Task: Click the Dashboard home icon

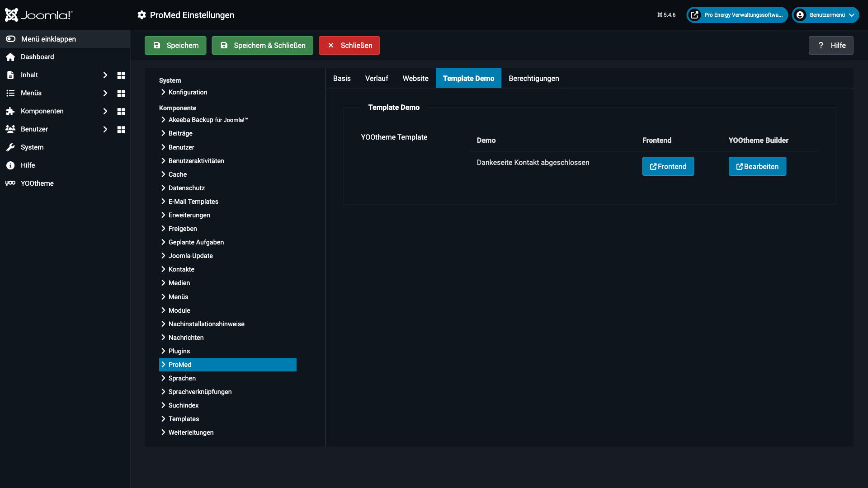Action: pyautogui.click(x=10, y=57)
